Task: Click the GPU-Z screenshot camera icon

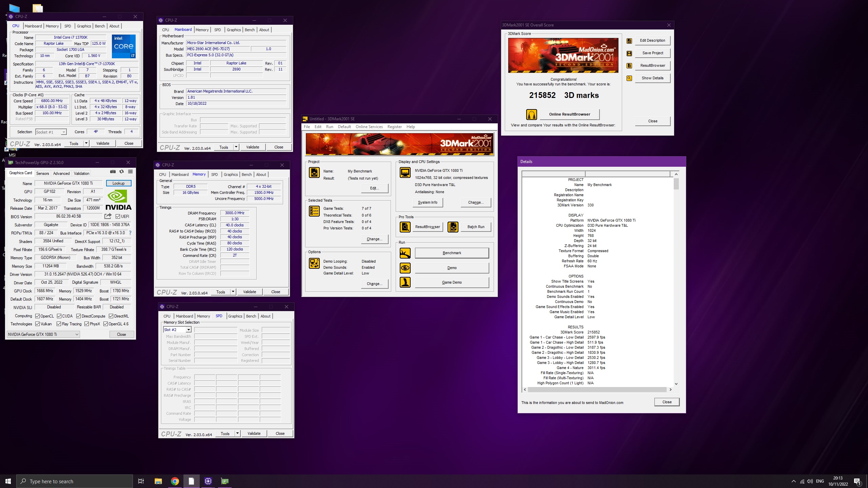Action: tap(113, 172)
